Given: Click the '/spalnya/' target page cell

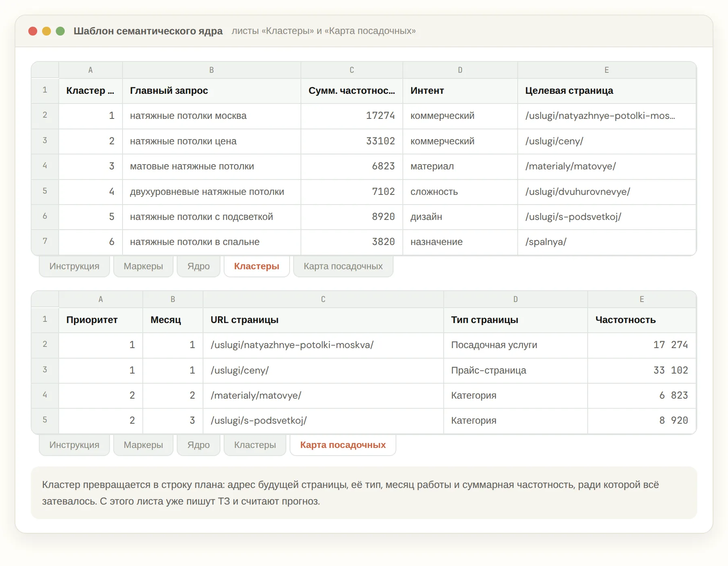Looking at the screenshot, I should coord(607,242).
